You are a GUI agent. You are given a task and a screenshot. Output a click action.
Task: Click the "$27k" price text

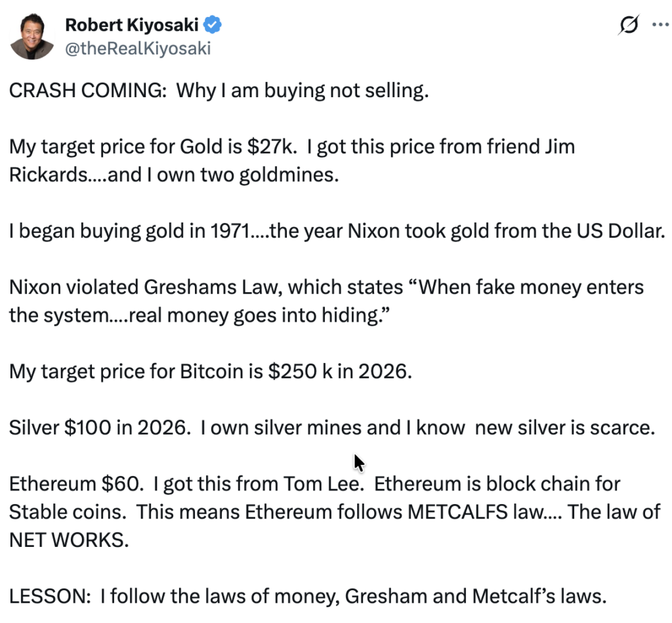277,146
